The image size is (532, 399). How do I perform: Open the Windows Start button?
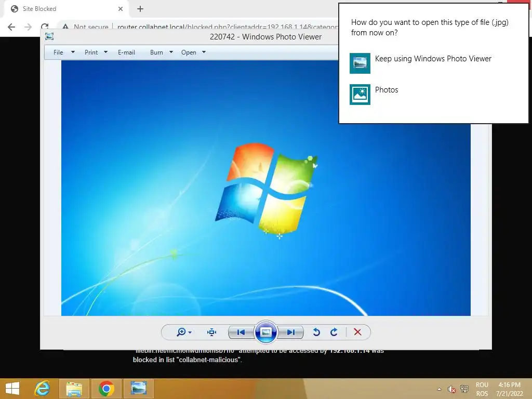coord(12,389)
